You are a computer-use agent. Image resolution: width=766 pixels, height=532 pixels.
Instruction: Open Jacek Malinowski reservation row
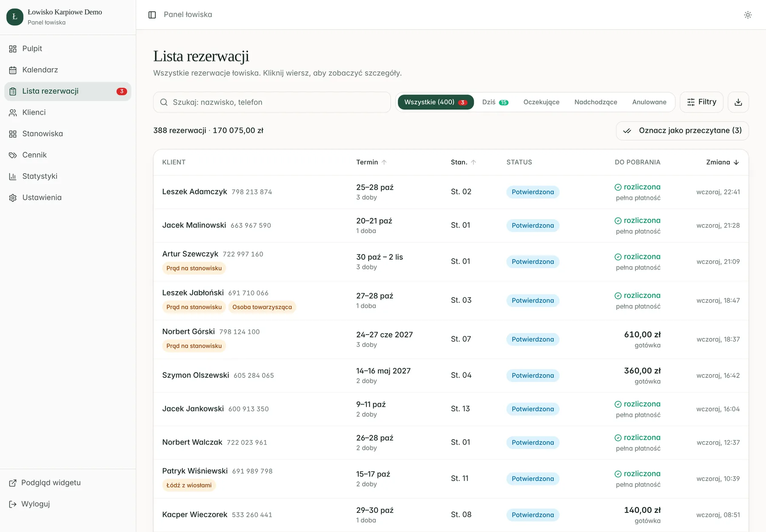point(451,226)
